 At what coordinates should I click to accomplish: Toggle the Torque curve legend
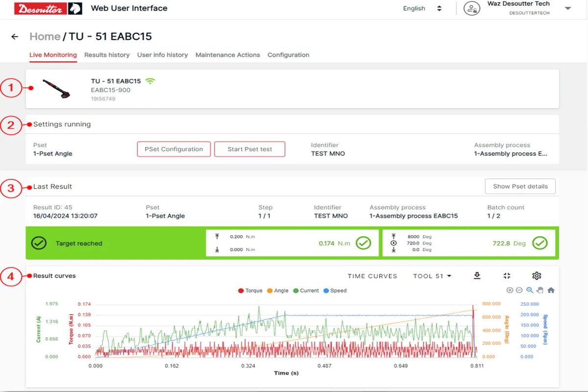250,291
